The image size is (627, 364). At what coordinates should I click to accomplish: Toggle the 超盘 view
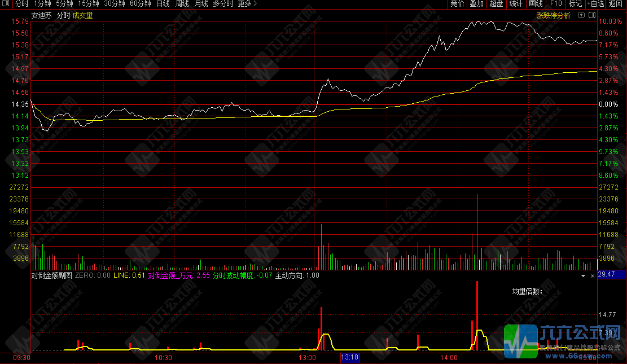(x=496, y=4)
